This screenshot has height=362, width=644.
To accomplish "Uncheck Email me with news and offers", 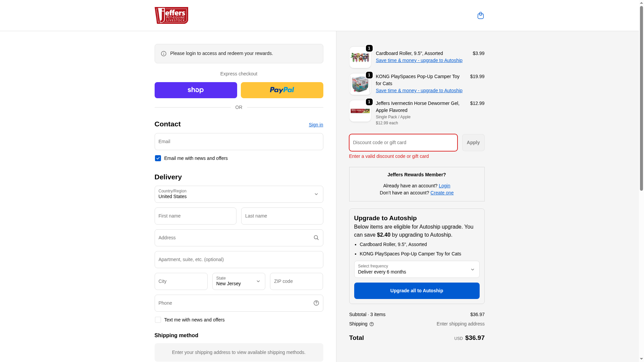I will coord(158,158).
